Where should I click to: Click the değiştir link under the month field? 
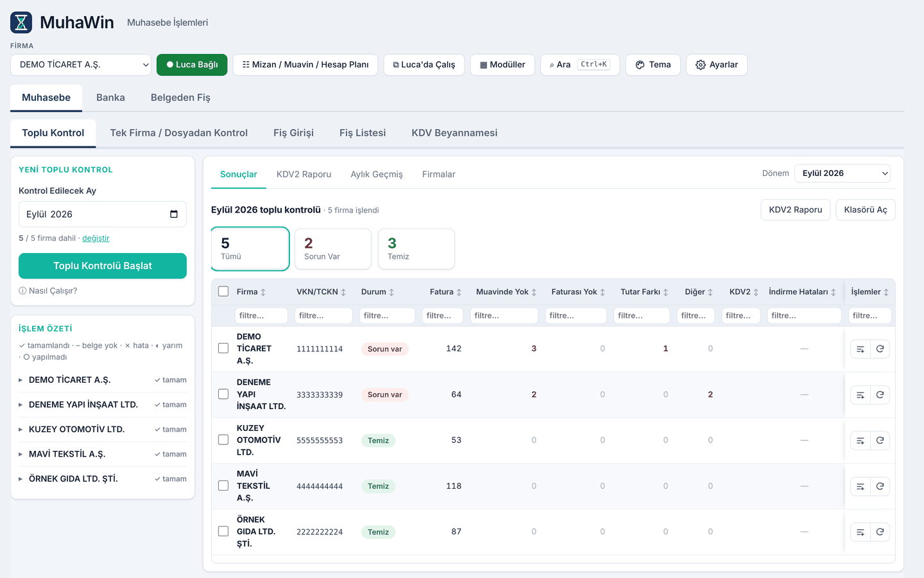96,238
